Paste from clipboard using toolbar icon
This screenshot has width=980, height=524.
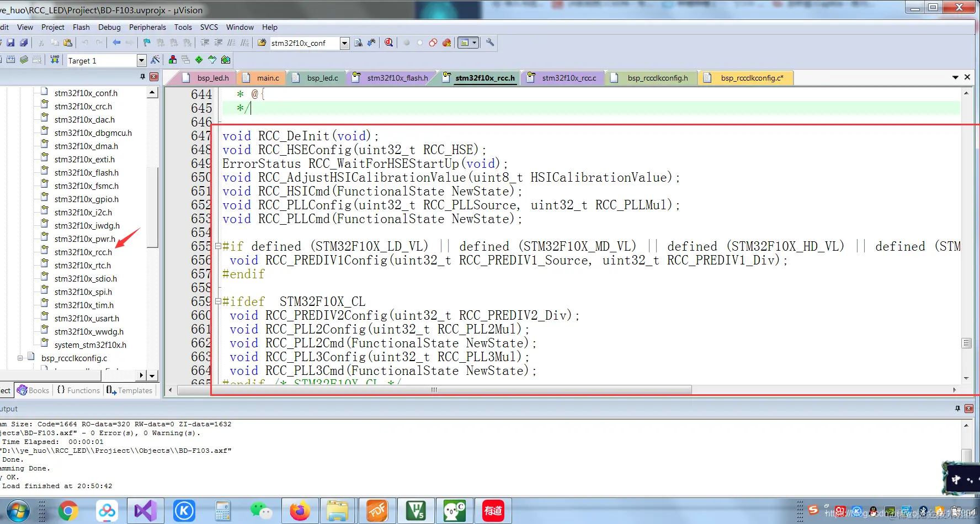tap(68, 43)
